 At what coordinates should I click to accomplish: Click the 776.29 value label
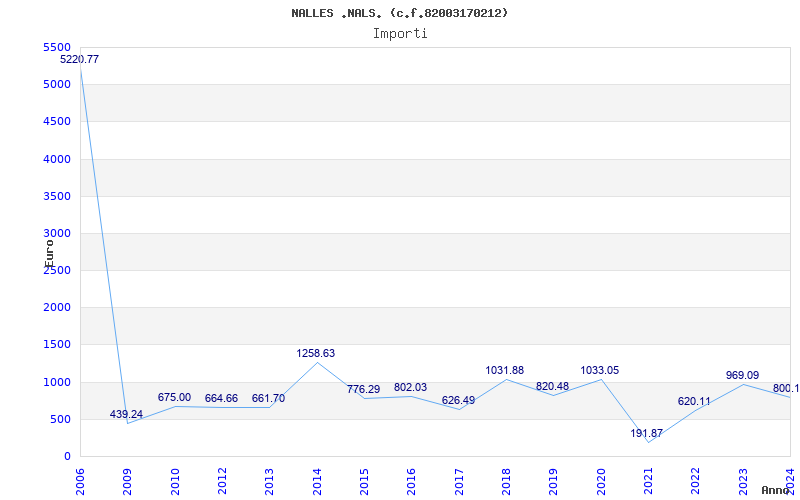pos(363,389)
